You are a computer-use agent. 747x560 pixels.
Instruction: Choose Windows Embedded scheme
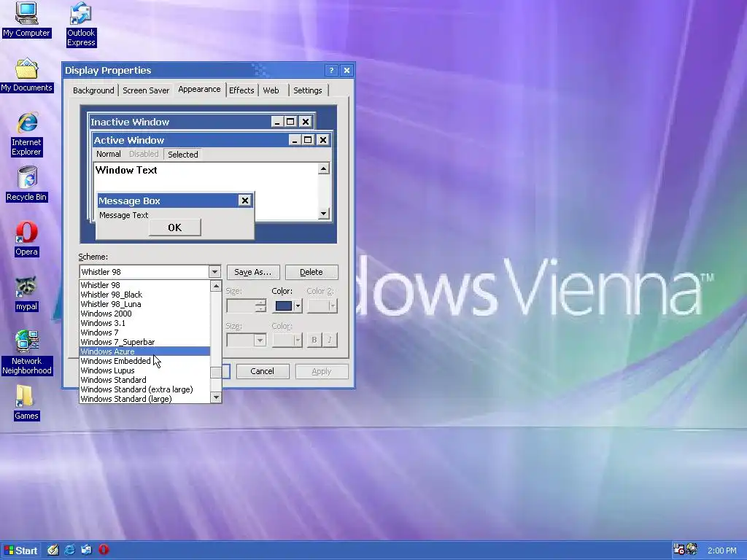pyautogui.click(x=144, y=361)
